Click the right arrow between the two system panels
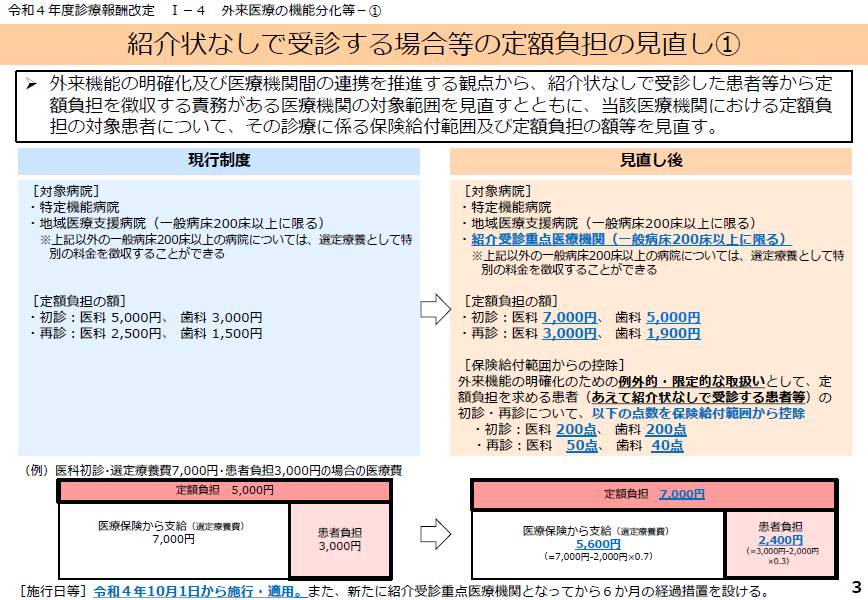 [x=435, y=309]
